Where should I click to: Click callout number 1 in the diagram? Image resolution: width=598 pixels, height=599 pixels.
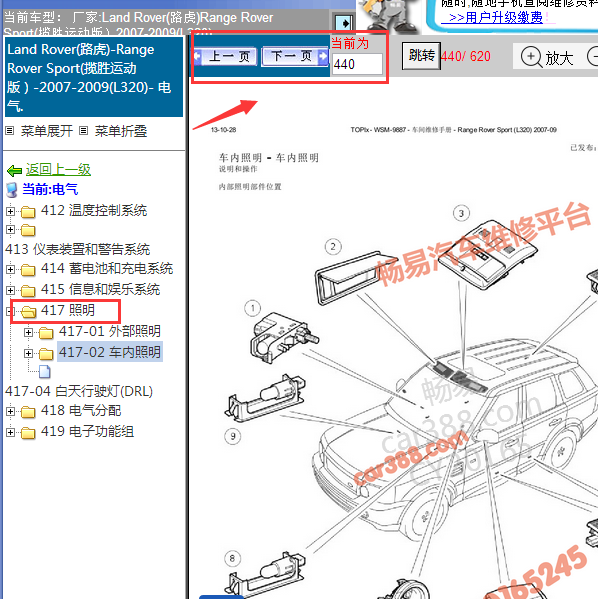pyautogui.click(x=252, y=308)
